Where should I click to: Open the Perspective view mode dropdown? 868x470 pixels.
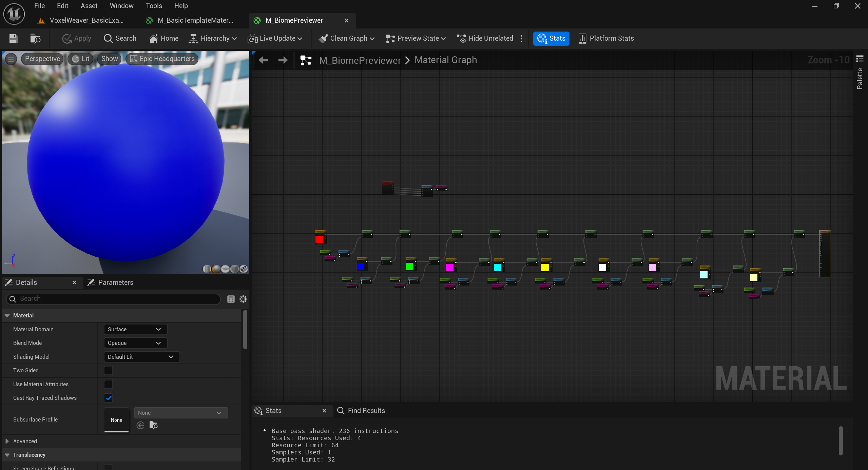click(42, 59)
